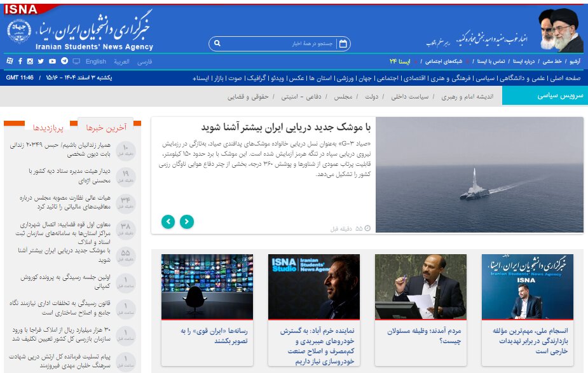Switch to the آخرین خبرها tab
The image size is (588, 373).
106,127
